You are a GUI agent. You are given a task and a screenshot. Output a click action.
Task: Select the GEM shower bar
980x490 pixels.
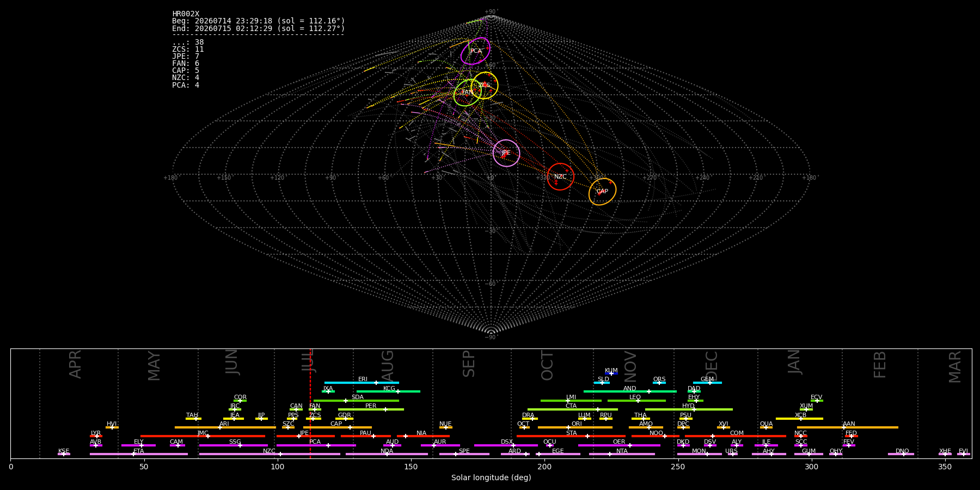(707, 383)
